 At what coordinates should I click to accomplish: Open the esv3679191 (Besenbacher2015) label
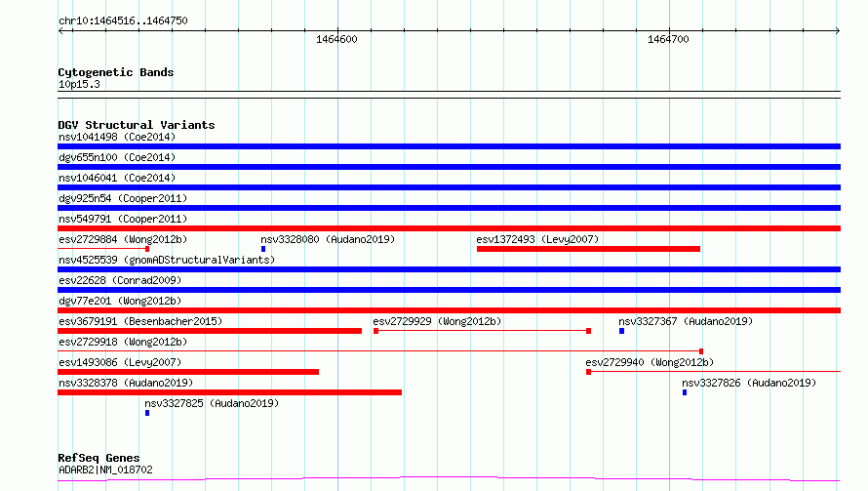(140, 321)
